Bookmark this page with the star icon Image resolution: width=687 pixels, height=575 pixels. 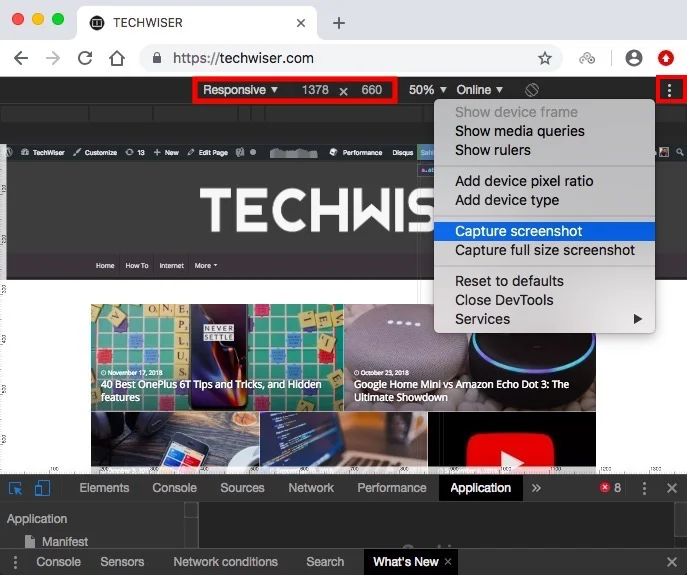[x=545, y=58]
